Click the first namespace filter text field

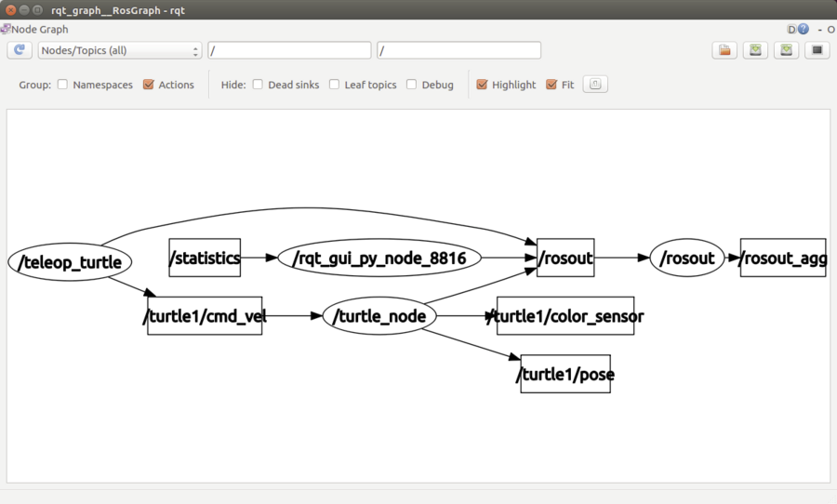tap(289, 50)
